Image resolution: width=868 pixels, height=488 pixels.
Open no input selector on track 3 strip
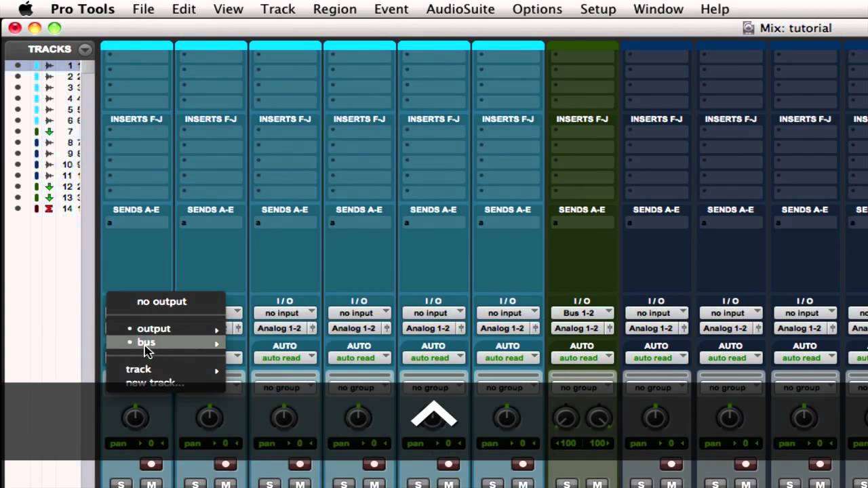tap(285, 313)
